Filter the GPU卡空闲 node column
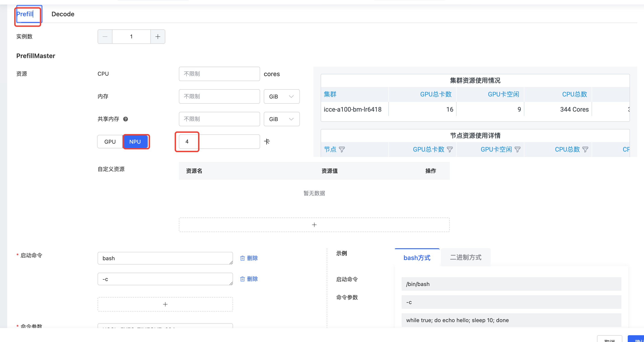Image resolution: width=644 pixels, height=342 pixels. coord(517,149)
